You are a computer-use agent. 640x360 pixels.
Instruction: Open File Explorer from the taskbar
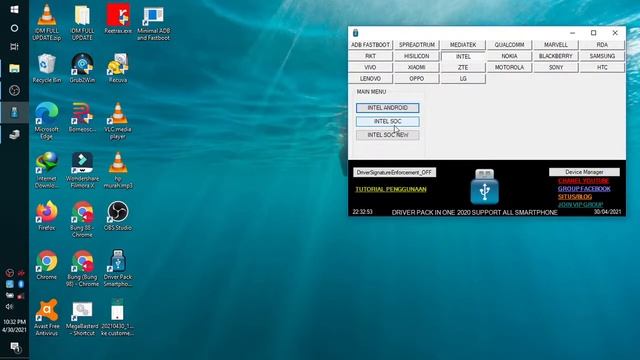(x=14, y=68)
